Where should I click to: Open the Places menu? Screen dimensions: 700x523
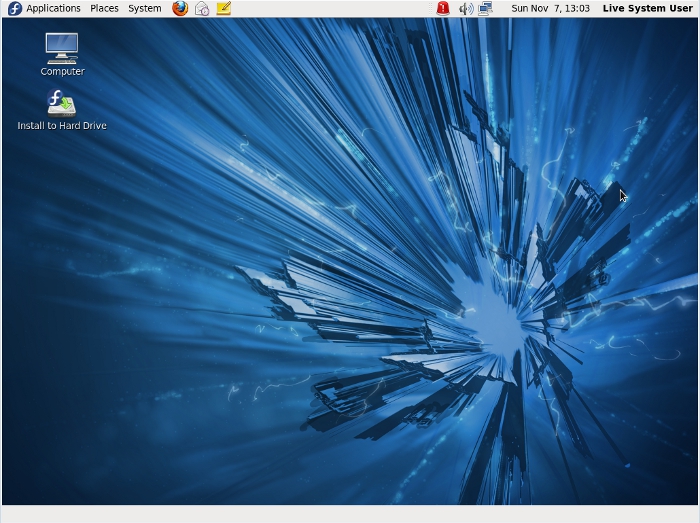104,8
